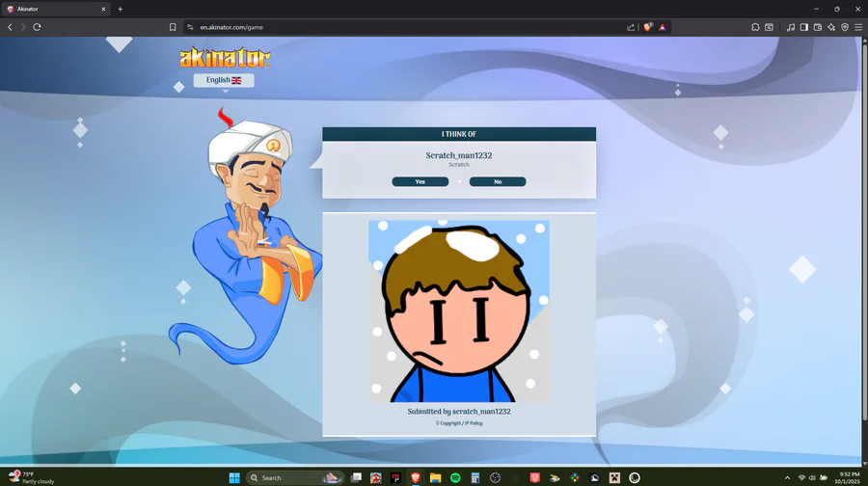
Task: Go forward in the browser
Action: [23, 27]
